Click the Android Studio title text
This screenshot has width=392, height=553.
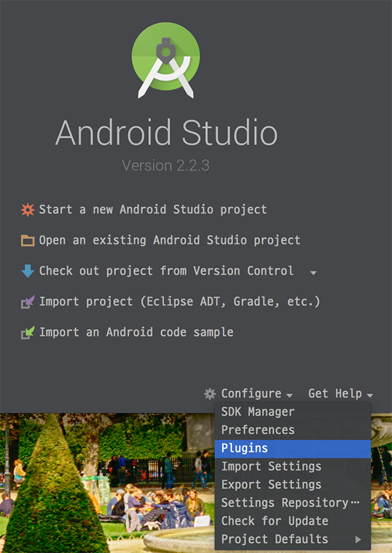click(x=167, y=133)
